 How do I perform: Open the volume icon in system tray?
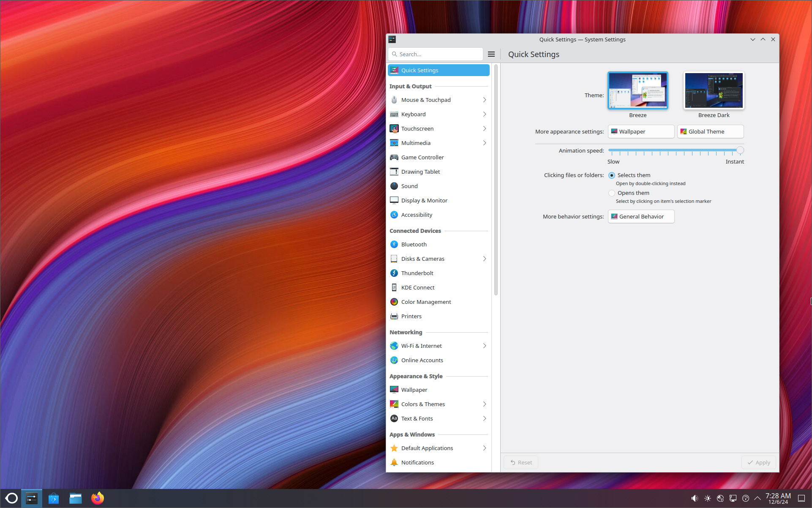(695, 498)
